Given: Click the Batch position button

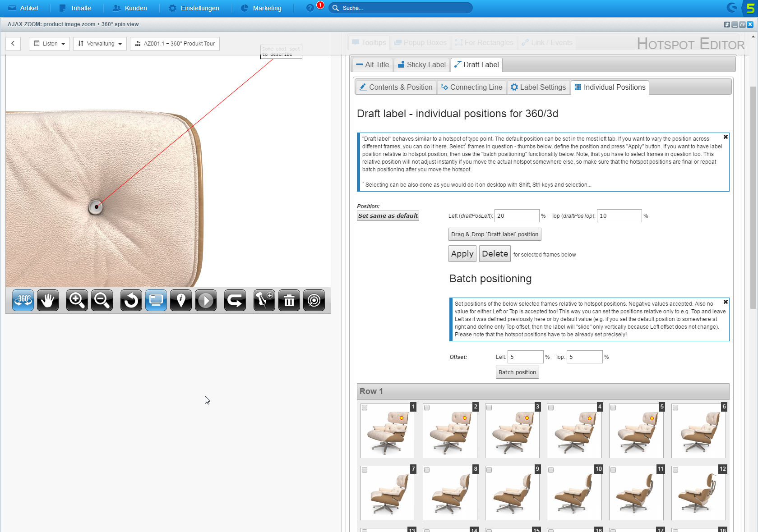Looking at the screenshot, I should point(518,372).
